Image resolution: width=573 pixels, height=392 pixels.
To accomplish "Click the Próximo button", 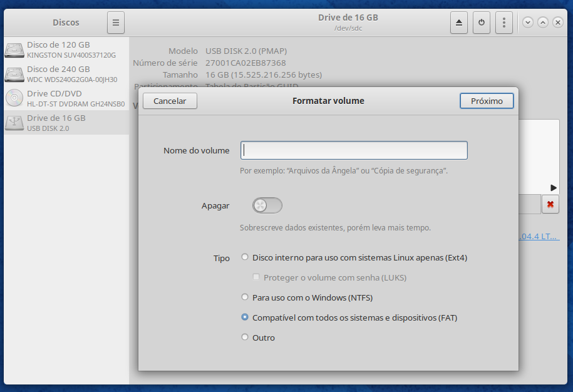I will click(x=487, y=101).
